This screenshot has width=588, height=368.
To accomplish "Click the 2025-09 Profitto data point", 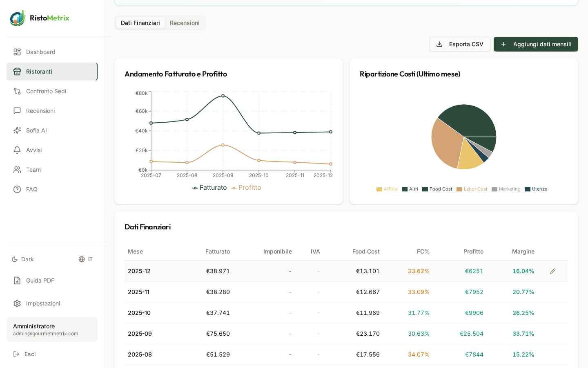I will coord(223,145).
